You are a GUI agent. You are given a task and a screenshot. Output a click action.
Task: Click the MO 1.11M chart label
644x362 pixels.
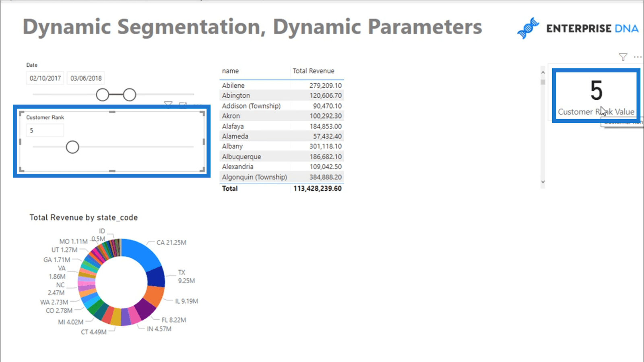tap(73, 241)
